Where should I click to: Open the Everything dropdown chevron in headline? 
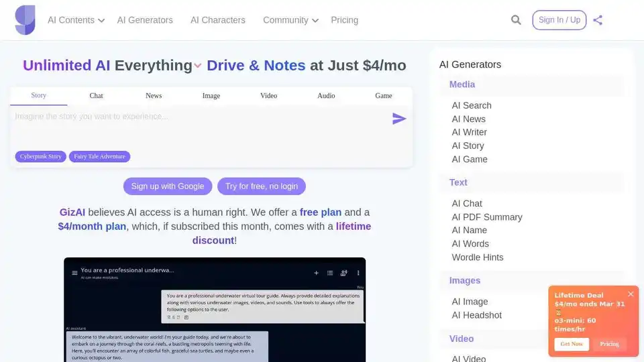point(197,66)
